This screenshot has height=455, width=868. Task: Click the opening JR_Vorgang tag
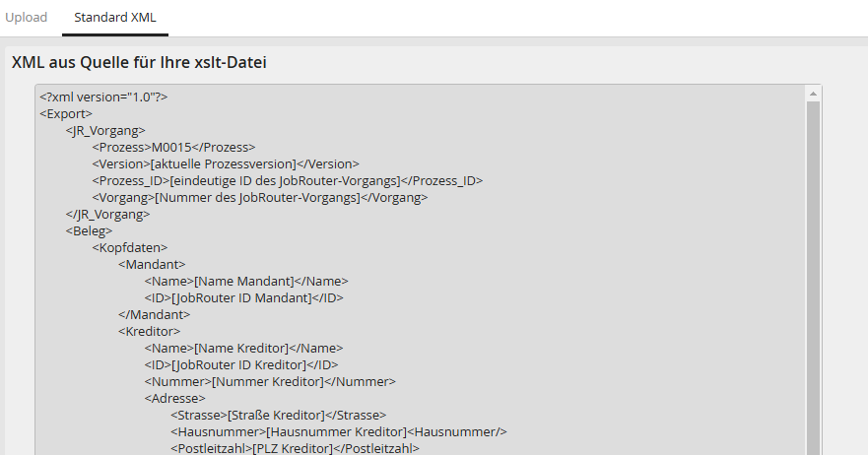coord(105,131)
